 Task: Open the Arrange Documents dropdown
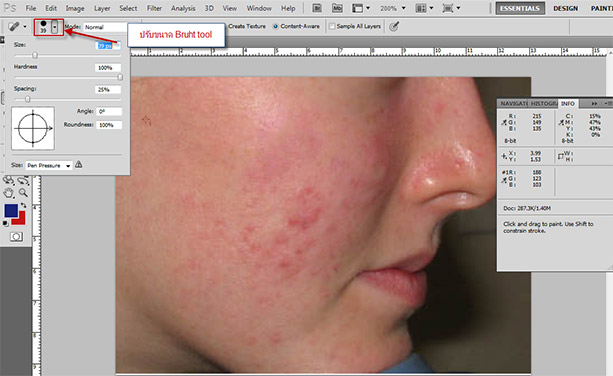[x=425, y=8]
